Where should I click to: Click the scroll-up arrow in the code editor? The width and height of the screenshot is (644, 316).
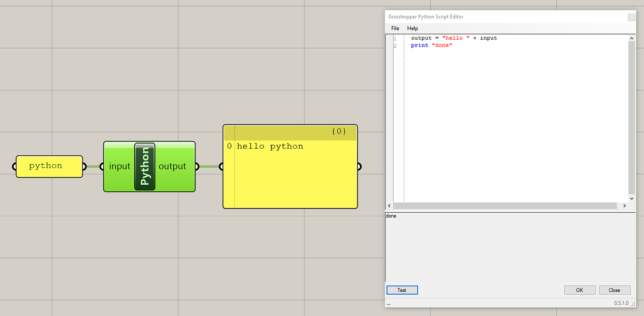[x=632, y=38]
